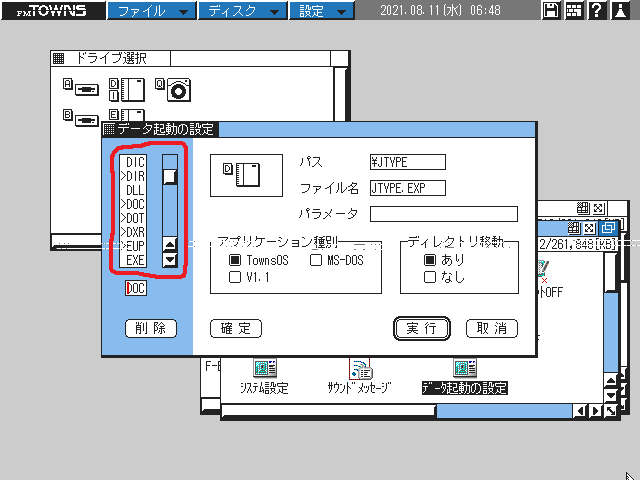The image size is (640, 480).
Task: Click extension list scroll up arrow
Action: tap(170, 244)
